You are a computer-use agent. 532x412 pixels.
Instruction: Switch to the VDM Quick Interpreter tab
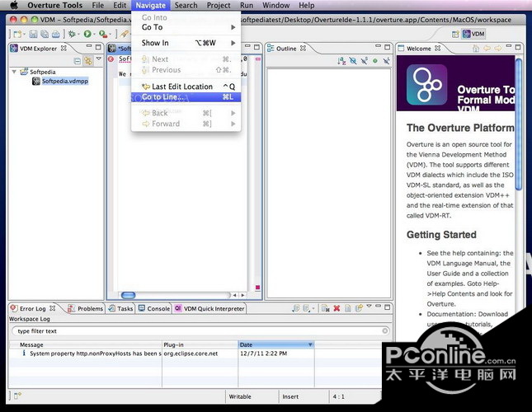[210, 309]
